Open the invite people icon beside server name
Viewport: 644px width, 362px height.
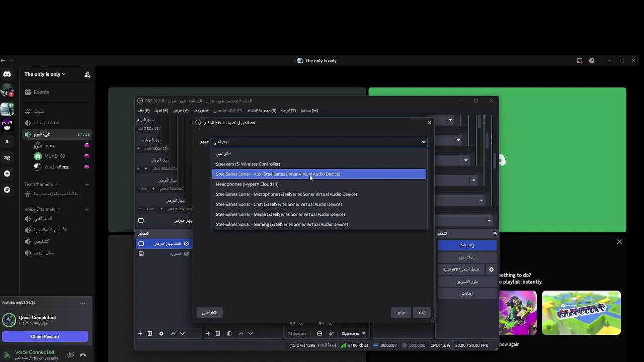[x=87, y=74]
